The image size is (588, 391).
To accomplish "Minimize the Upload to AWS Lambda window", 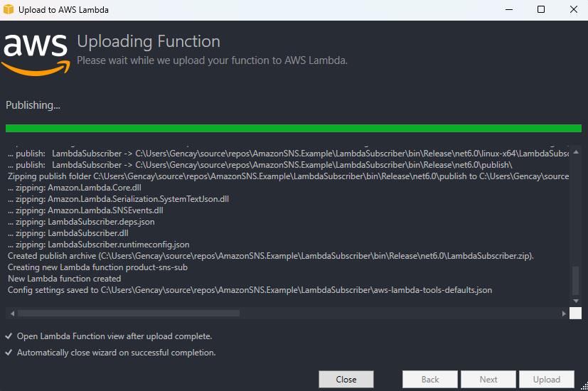I will click(x=508, y=10).
